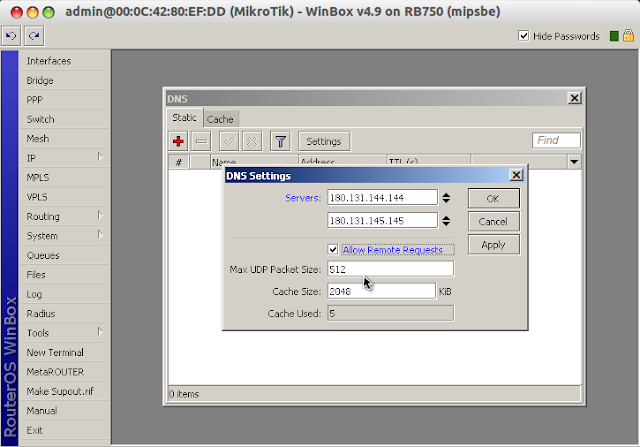Screen dimensions: 640x447
Task: Click the Redo arrow icon
Action: [34, 36]
